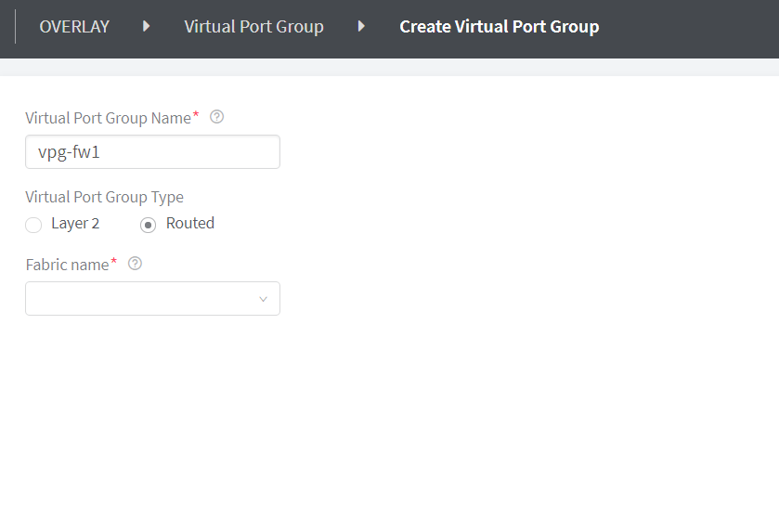Screen dimensions: 779x532
Task: Navigate to Virtual Port Group breadcrumb
Action: 253,27
